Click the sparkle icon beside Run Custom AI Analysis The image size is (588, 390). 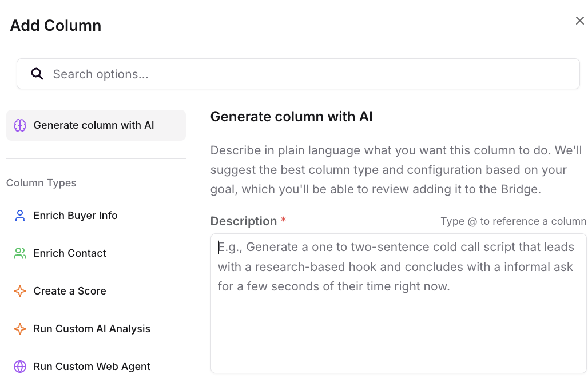20,329
